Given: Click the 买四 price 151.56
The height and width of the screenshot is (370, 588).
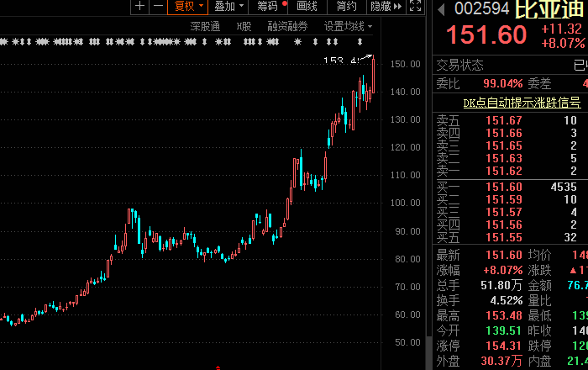Looking at the screenshot, I should (504, 225).
